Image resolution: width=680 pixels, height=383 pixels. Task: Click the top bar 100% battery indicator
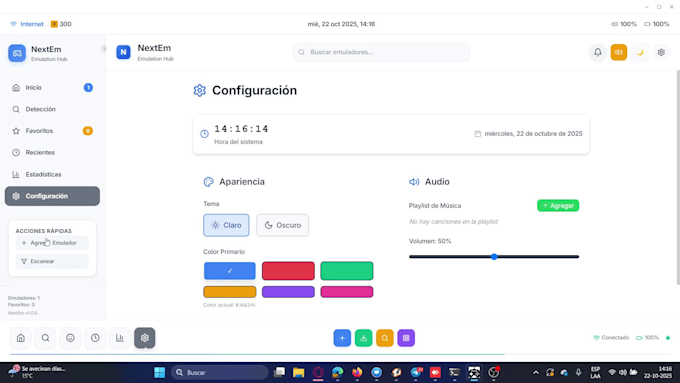657,24
